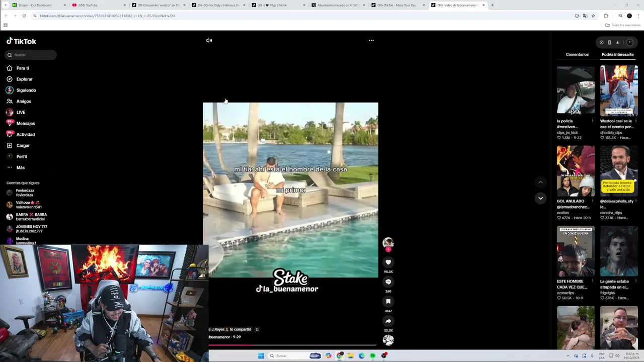Click the phone icon in top pill

609,42
